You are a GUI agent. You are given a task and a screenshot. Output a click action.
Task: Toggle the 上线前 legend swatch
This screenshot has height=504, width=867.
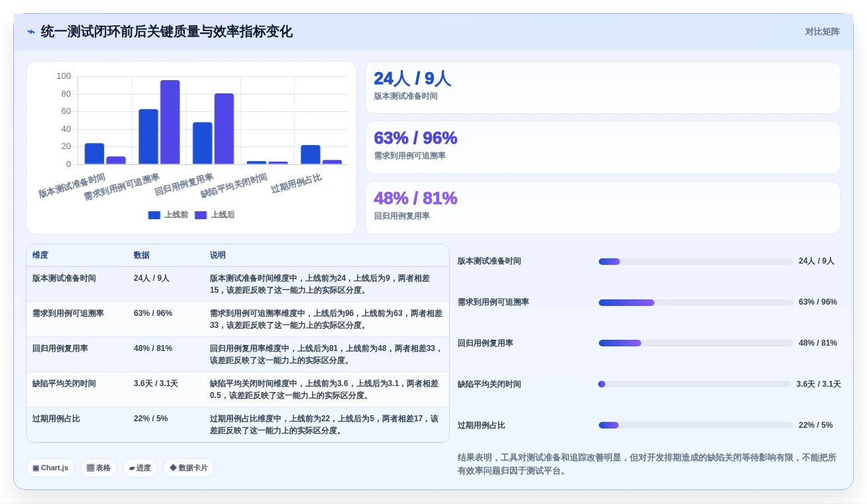click(x=154, y=215)
